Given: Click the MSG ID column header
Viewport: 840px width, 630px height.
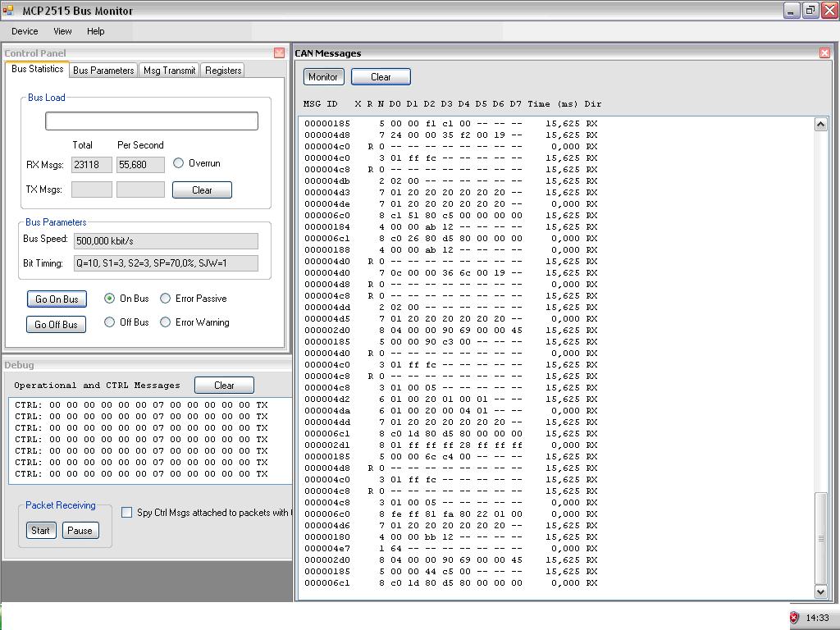Looking at the screenshot, I should (x=321, y=104).
